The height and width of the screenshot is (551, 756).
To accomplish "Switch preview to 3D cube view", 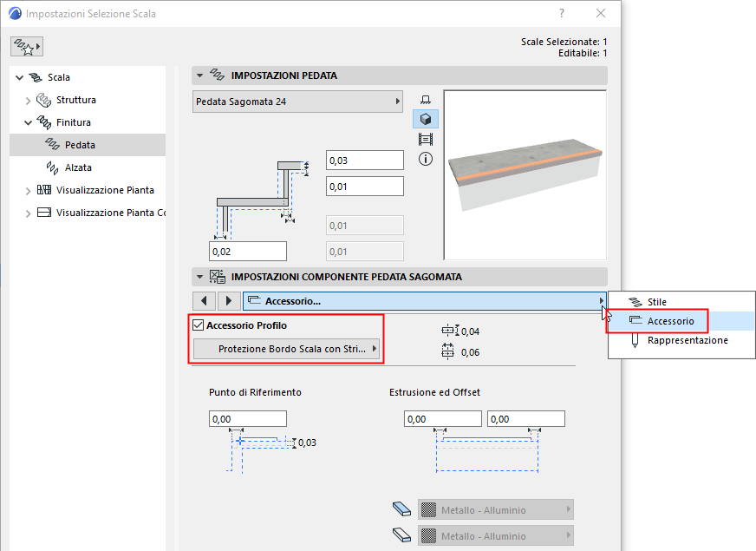I will click(425, 119).
